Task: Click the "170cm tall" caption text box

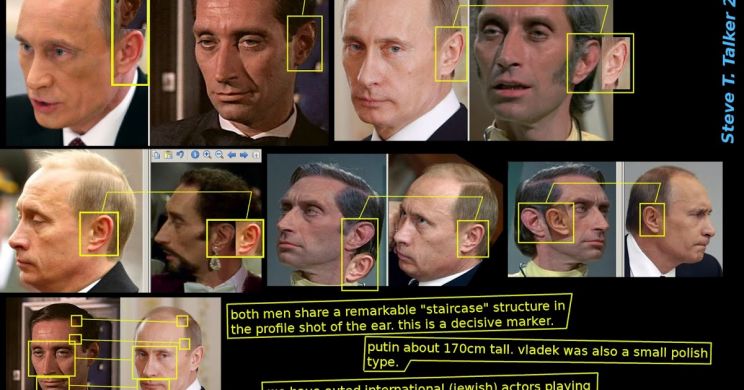Action: [x=538, y=355]
